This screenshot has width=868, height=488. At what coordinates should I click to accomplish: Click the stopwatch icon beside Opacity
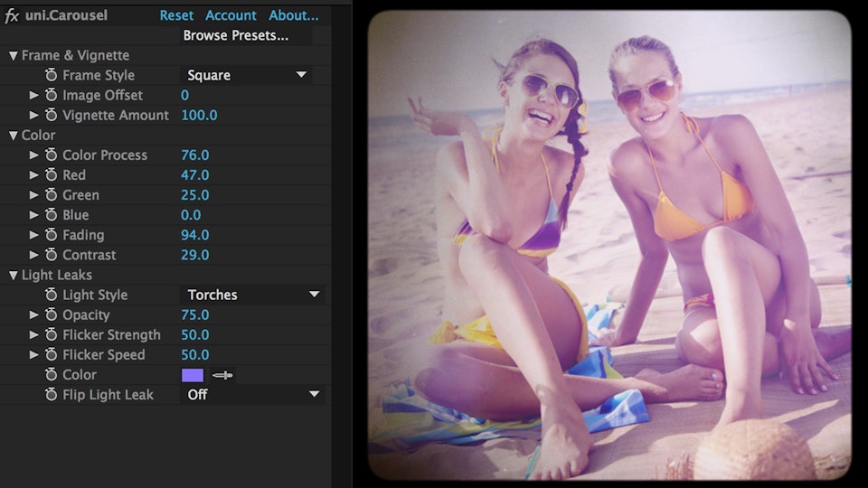52,315
